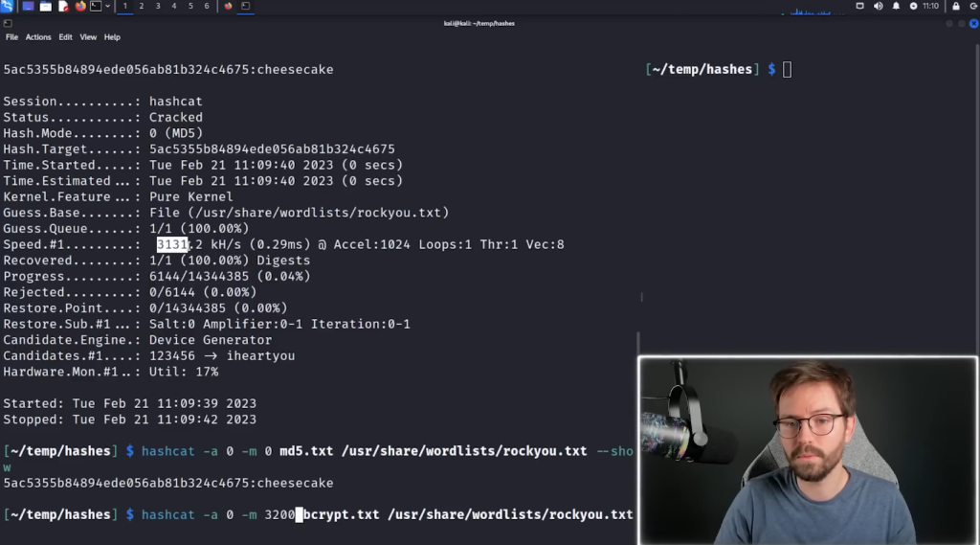The width and height of the screenshot is (980, 545).
Task: Launch the text editor from panel
Action: click(x=63, y=7)
